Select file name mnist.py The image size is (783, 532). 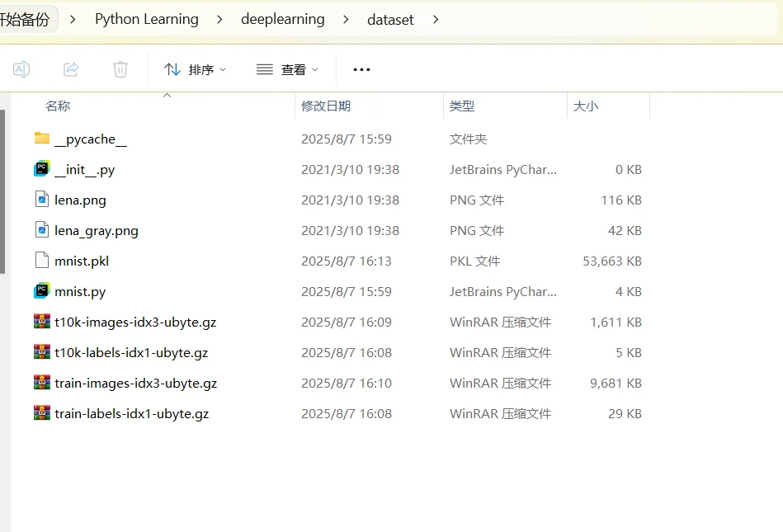click(x=80, y=291)
